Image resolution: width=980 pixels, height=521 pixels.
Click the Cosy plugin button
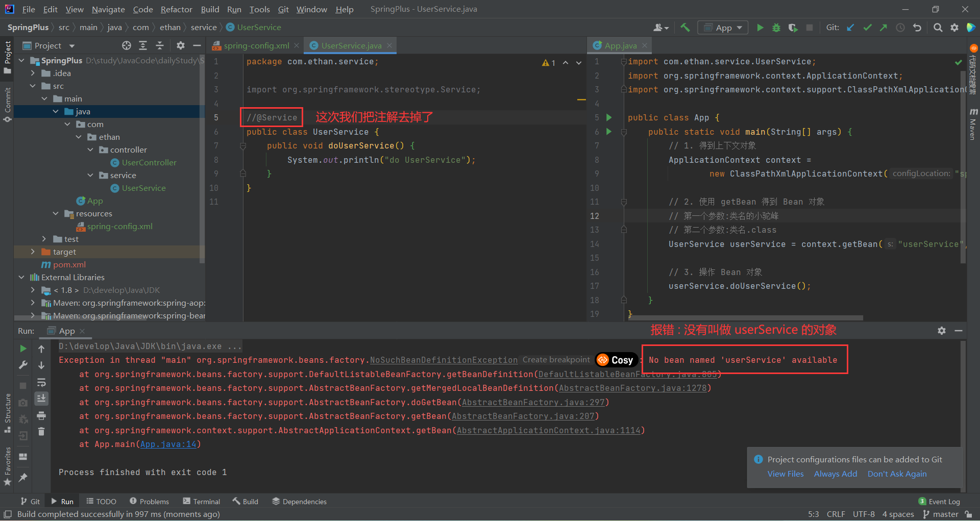point(617,360)
